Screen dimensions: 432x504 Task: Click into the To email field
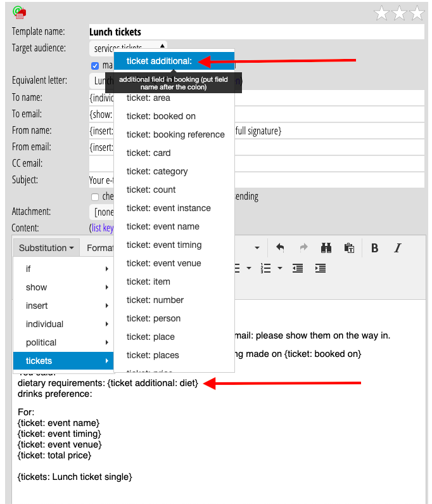(x=257, y=114)
